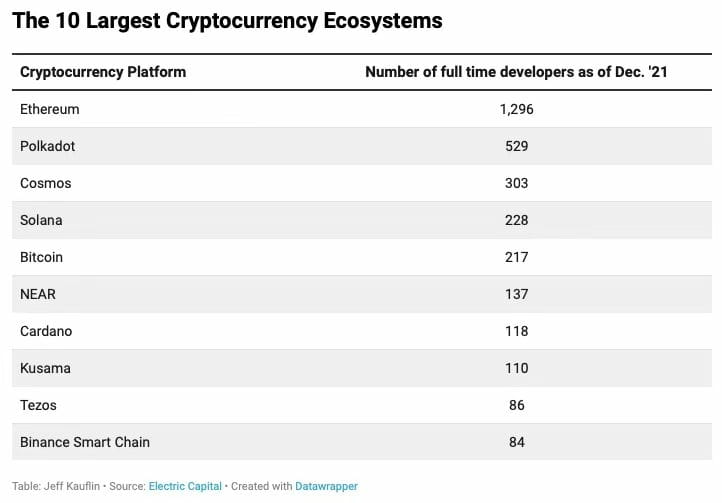Click the full time developers column header

[x=516, y=72]
